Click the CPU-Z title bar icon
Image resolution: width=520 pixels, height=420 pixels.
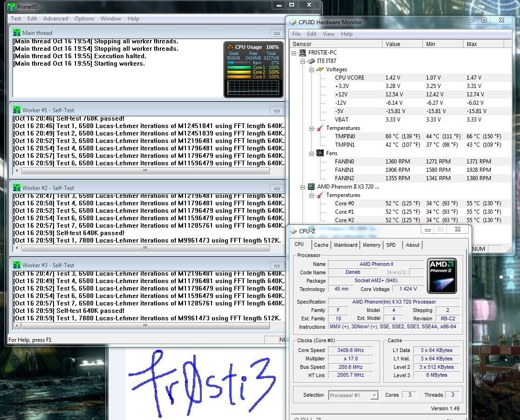click(293, 230)
